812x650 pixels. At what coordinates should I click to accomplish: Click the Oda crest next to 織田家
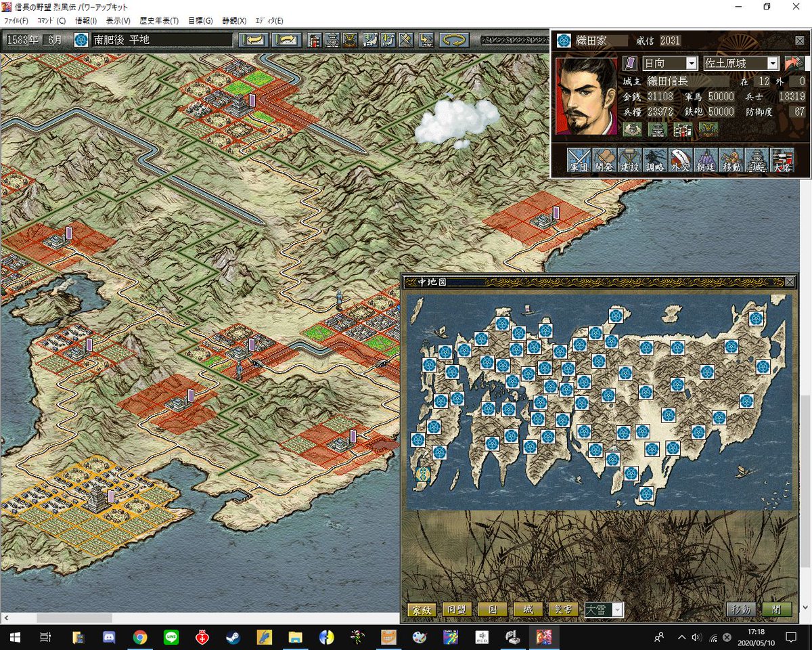click(565, 41)
